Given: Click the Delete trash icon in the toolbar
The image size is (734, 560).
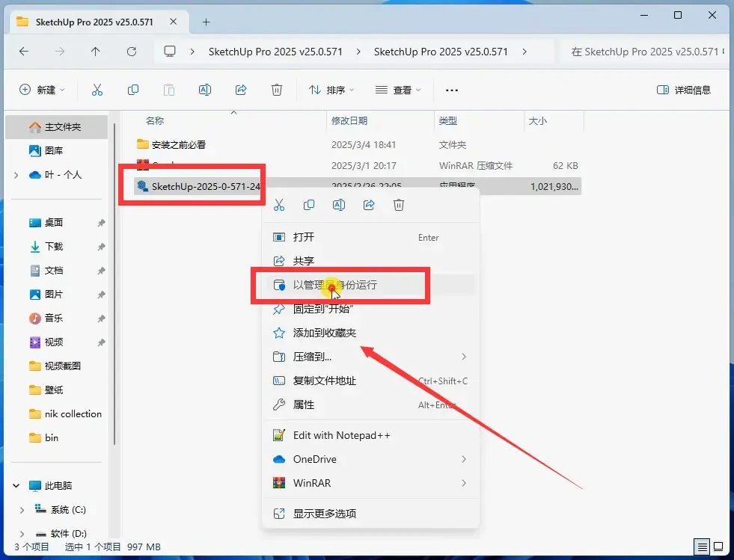Looking at the screenshot, I should pos(277,90).
